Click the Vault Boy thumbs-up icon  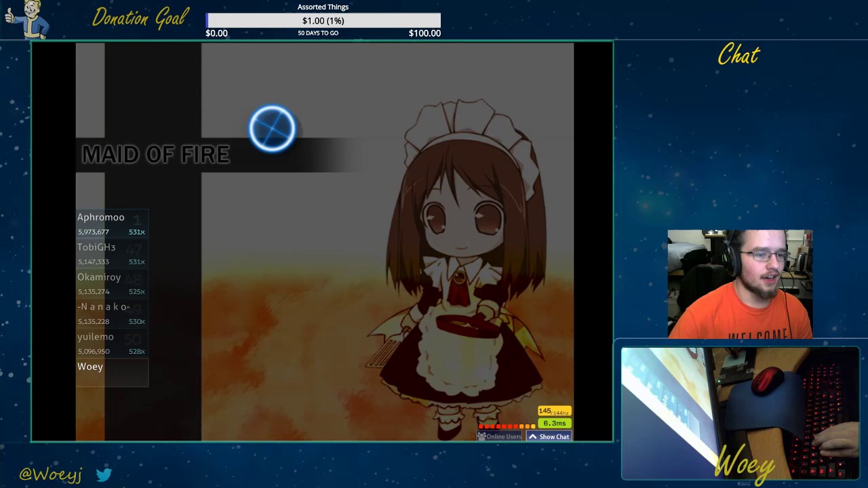click(x=26, y=20)
